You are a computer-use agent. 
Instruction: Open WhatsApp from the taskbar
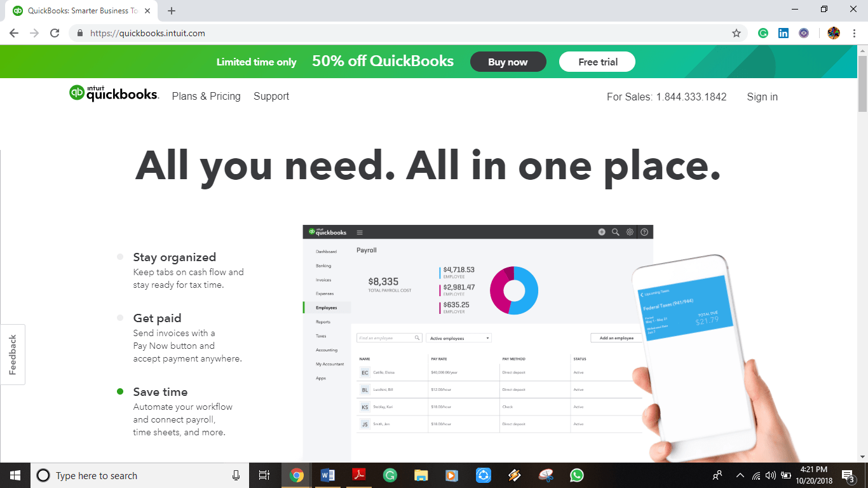click(x=577, y=475)
